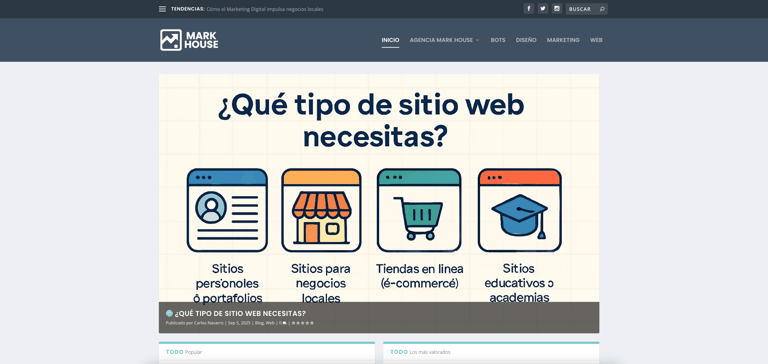768x364 pixels.
Task: Click the star rating in post meta
Action: click(303, 323)
